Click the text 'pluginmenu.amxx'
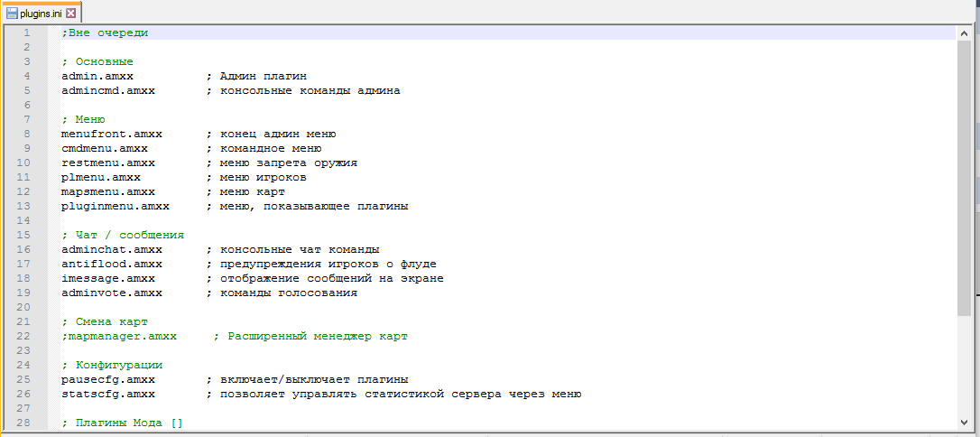 116,206
